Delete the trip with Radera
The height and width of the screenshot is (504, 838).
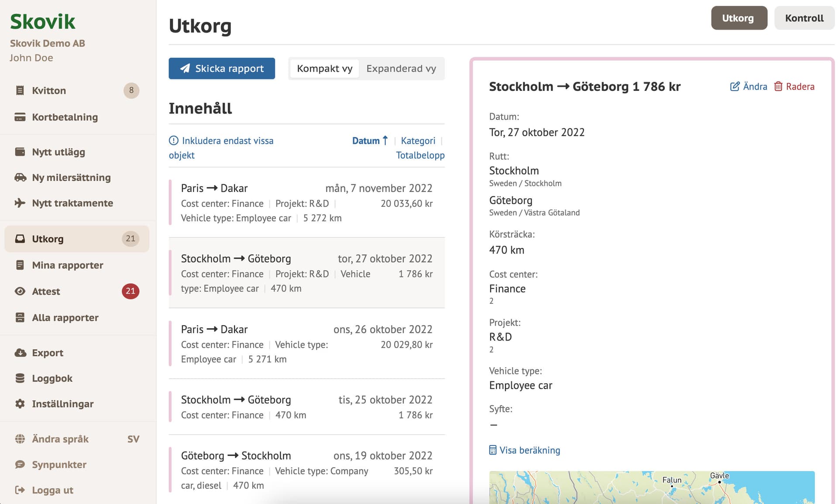click(x=794, y=86)
